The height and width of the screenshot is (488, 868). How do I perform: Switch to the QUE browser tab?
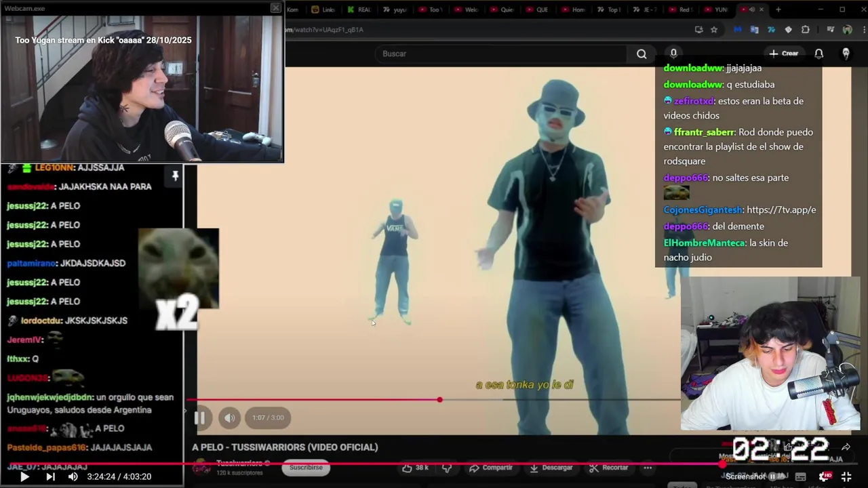pyautogui.click(x=536, y=9)
